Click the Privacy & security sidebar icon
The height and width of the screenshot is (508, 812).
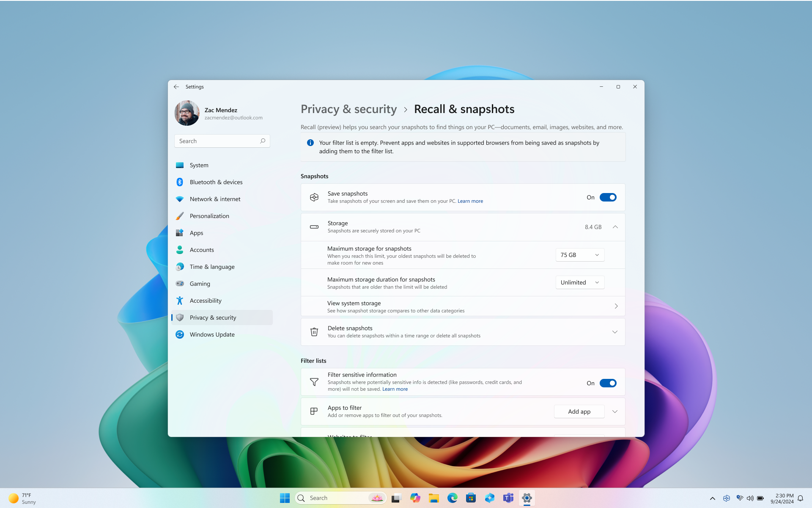tap(180, 317)
